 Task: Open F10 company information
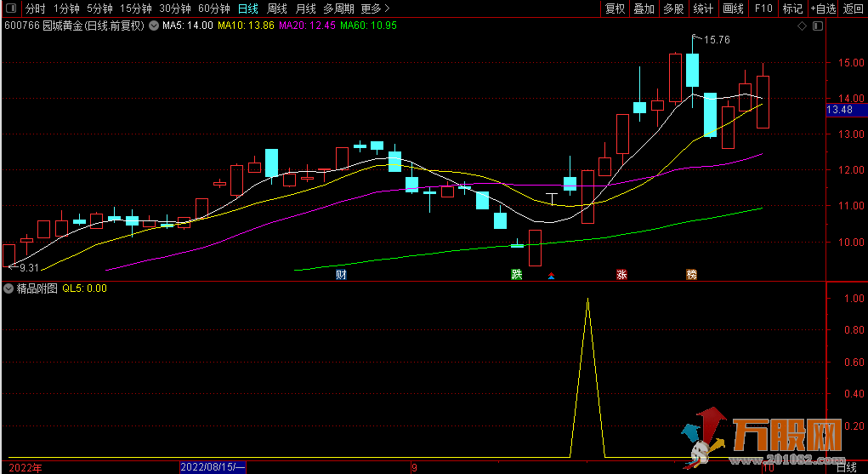pos(763,9)
